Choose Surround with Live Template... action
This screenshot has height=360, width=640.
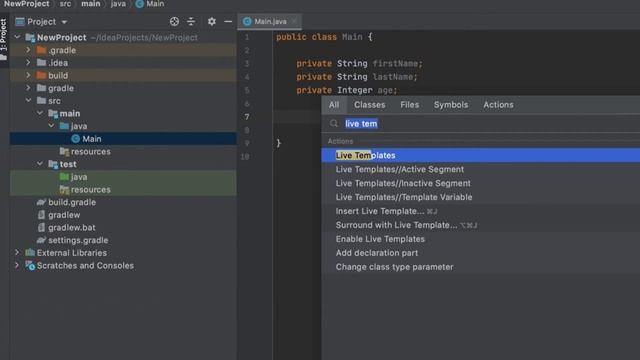coord(480,225)
